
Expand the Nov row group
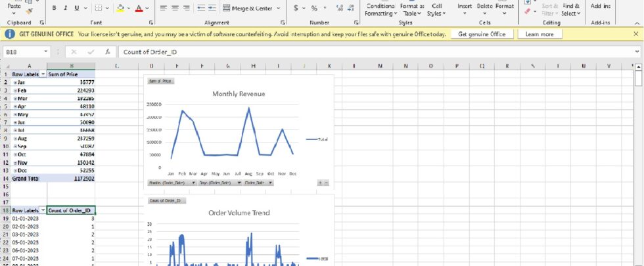click(14, 162)
